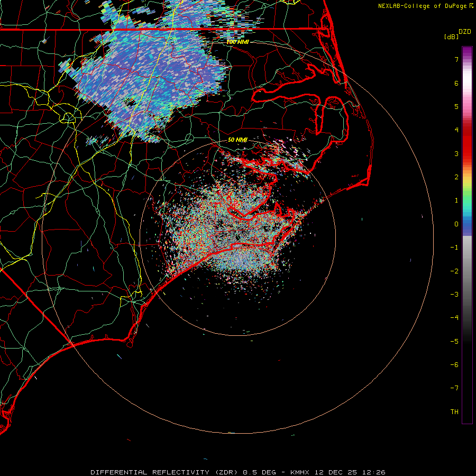
Task: Click the -4 value on color scale
Action: coord(454,318)
